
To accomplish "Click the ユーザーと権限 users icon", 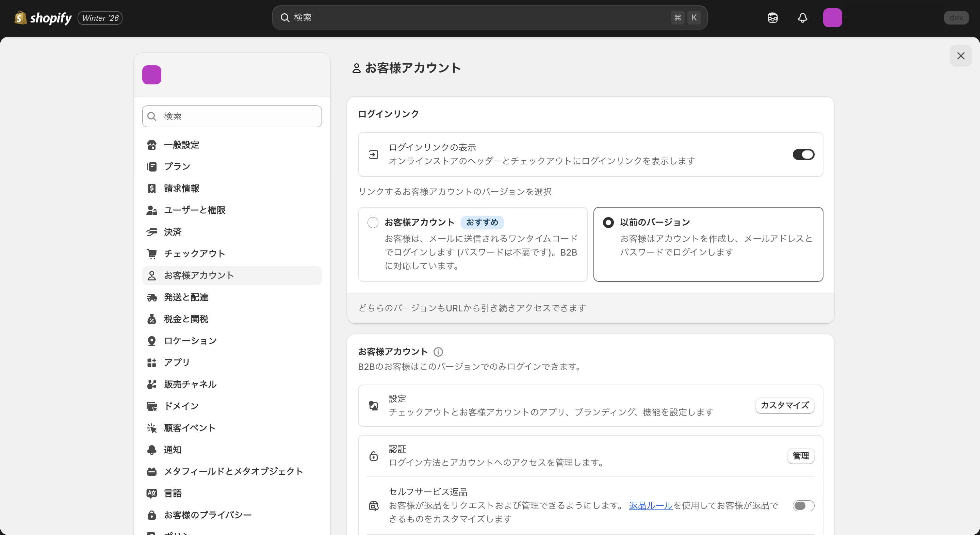I will click(x=152, y=210).
